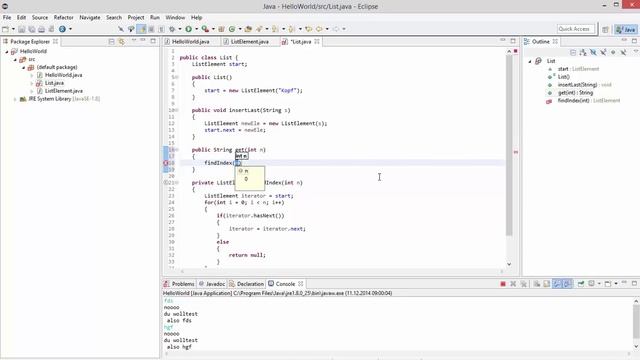Click the Sort alphabetically icon in Outline
640x360 pixels.
click(x=583, y=52)
